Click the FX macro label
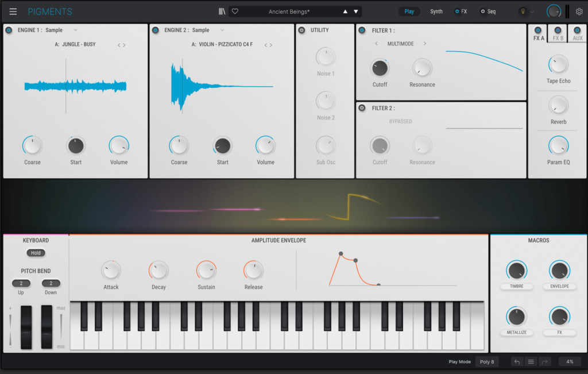 tap(559, 333)
